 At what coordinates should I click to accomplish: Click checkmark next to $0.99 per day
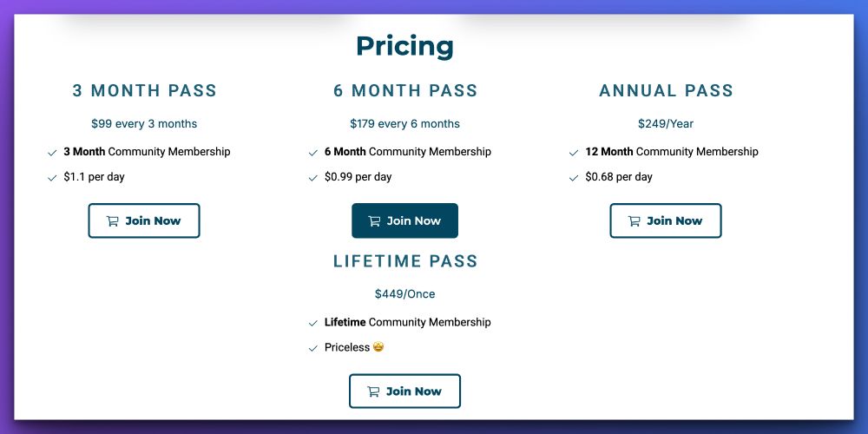pyautogui.click(x=313, y=178)
